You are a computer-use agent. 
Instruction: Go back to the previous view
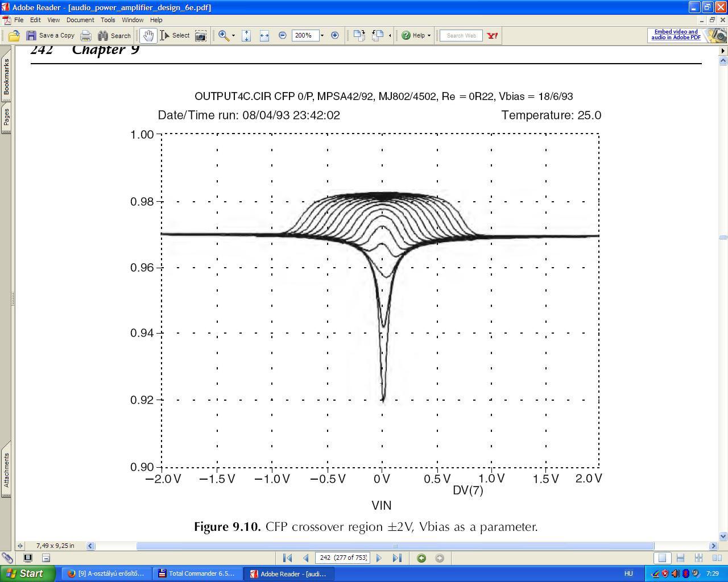tap(421, 558)
